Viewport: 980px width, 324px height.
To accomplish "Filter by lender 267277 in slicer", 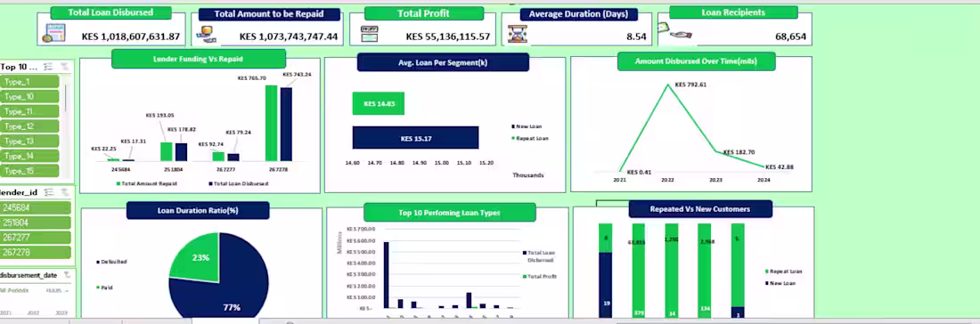I will coord(35,238).
